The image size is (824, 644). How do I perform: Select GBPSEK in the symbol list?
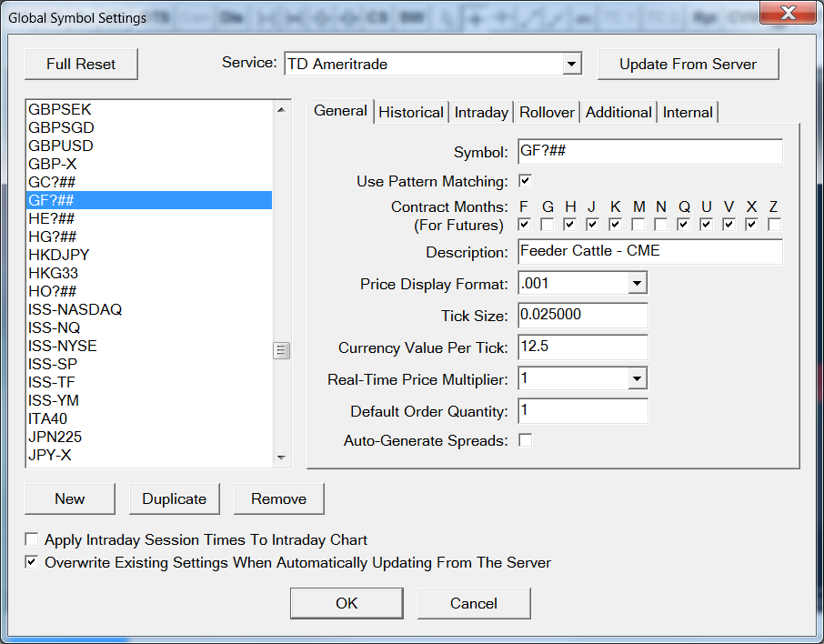click(x=149, y=109)
